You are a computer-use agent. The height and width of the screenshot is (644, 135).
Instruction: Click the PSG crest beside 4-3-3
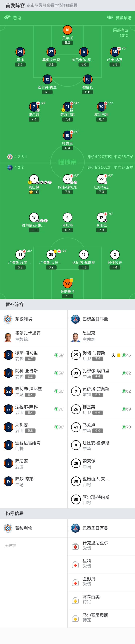click(10, 168)
